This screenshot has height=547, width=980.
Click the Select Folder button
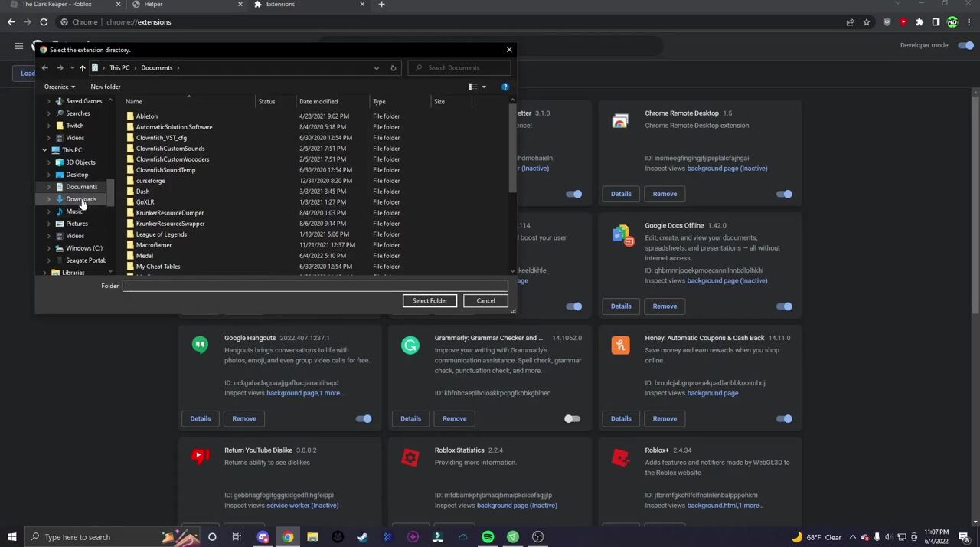[430, 301]
